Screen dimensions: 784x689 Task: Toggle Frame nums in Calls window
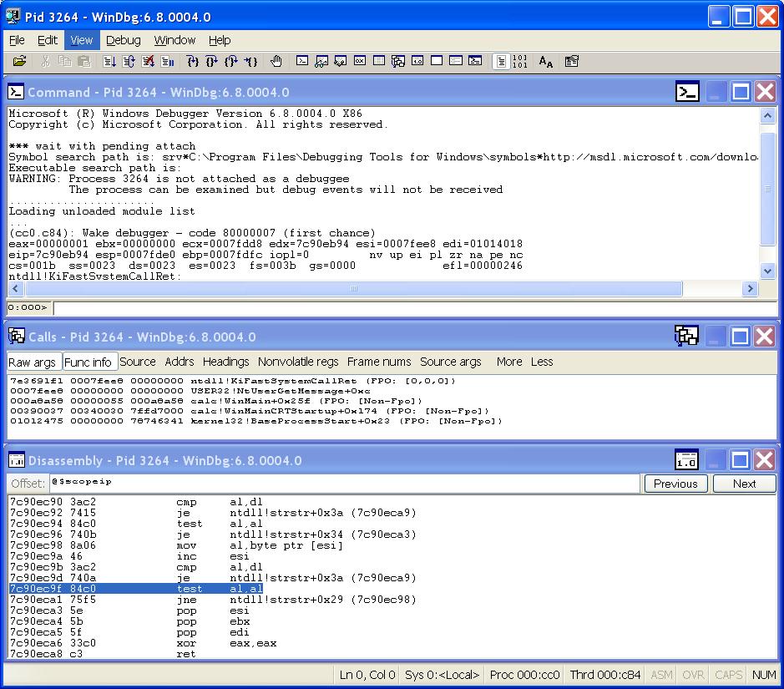379,362
